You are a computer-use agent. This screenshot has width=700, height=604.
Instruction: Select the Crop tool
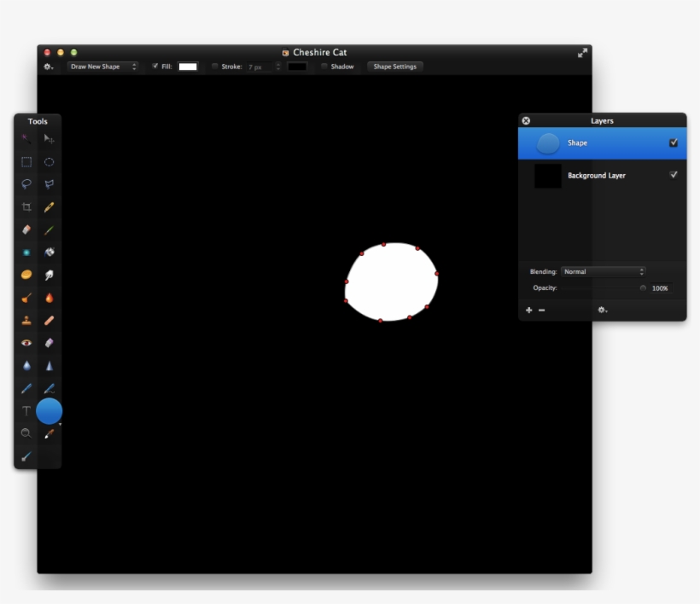tap(26, 207)
